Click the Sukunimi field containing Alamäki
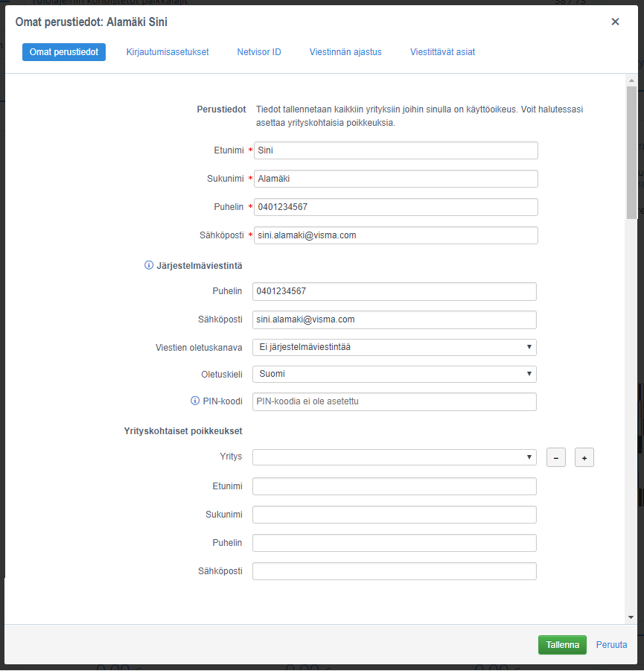 click(395, 179)
